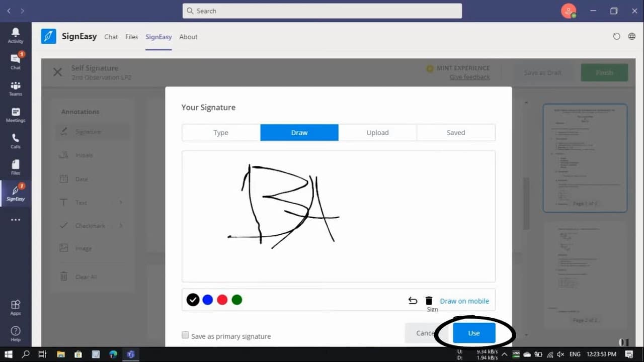Open Calls in the Teams sidebar
This screenshot has width=644, height=362.
(16, 141)
